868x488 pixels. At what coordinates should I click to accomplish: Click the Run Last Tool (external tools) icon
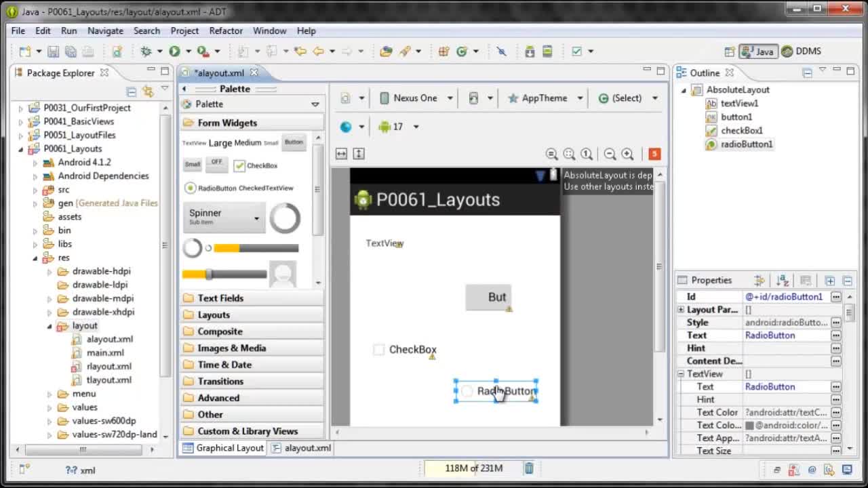(203, 51)
